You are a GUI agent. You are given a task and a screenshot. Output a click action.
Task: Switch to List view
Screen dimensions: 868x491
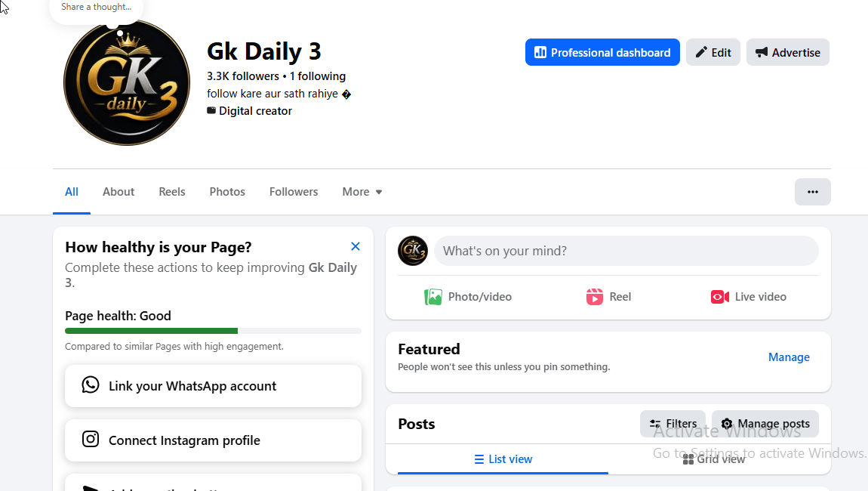pyautogui.click(x=503, y=459)
